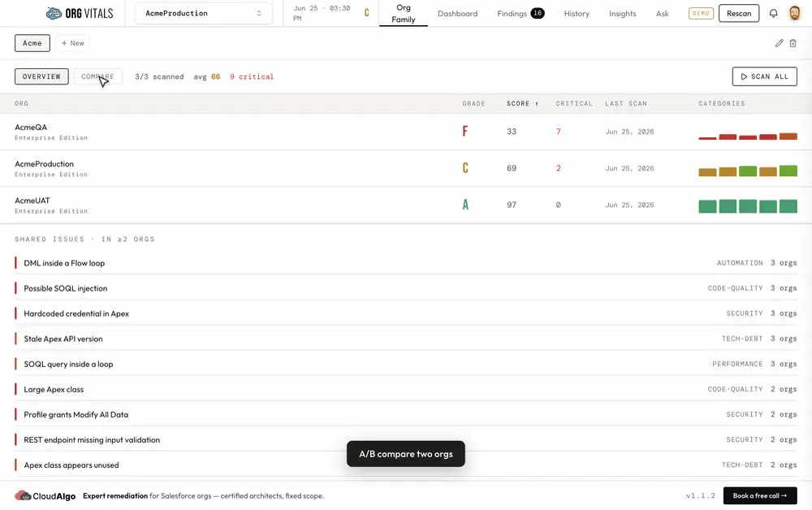Click the grade C indicator in header
The height and width of the screenshot is (510, 812).
367,13
